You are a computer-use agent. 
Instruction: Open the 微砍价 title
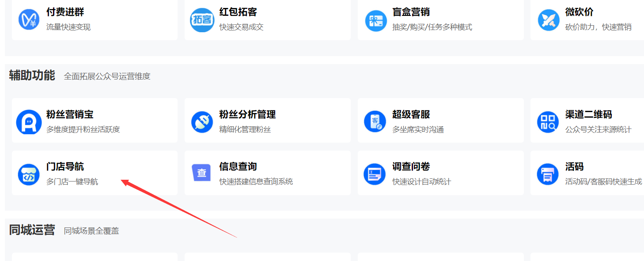580,12
